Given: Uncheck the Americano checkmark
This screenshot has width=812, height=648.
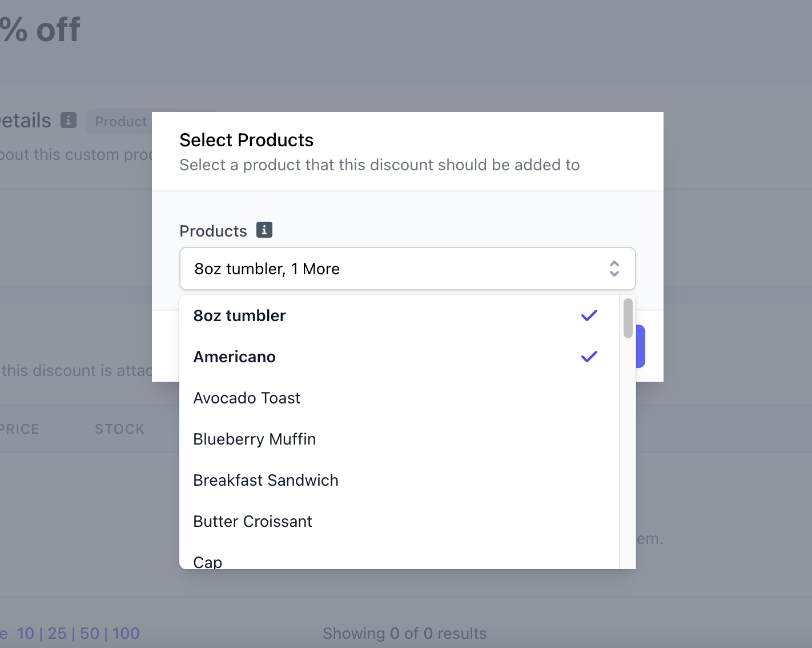Looking at the screenshot, I should (589, 357).
